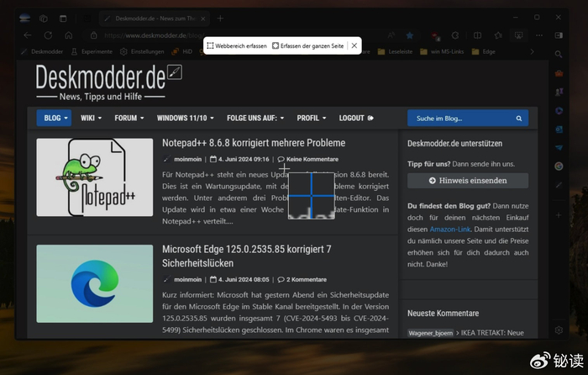
Task: Click the favorites star in the address bar
Action: coord(409,35)
